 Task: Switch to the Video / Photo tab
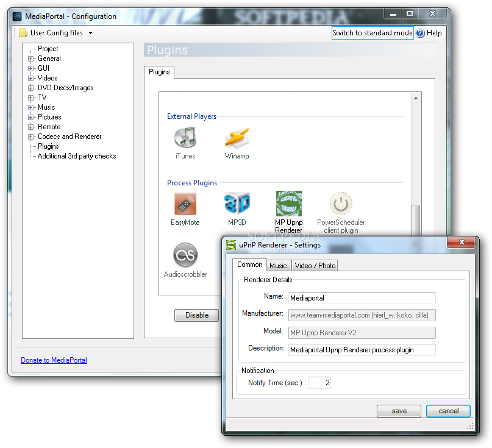coord(315,265)
